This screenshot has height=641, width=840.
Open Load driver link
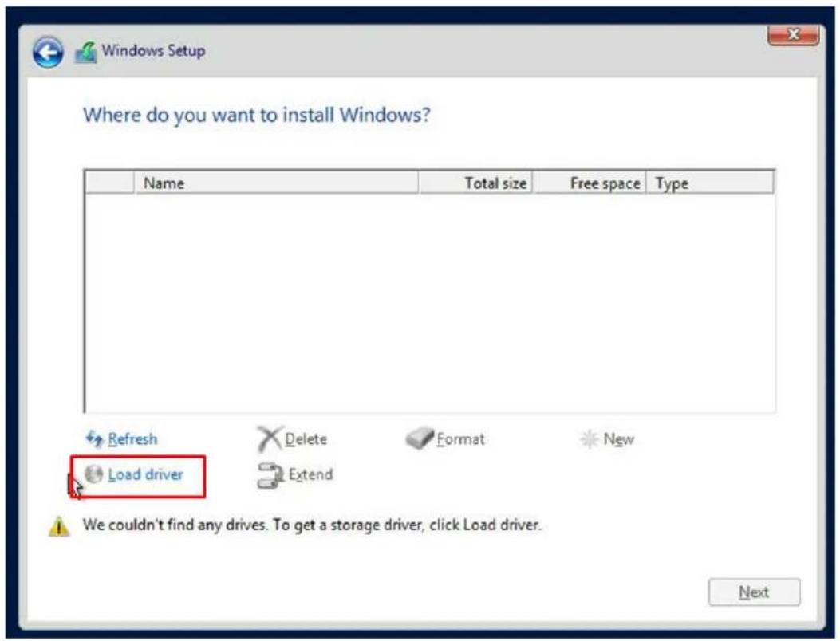click(145, 474)
